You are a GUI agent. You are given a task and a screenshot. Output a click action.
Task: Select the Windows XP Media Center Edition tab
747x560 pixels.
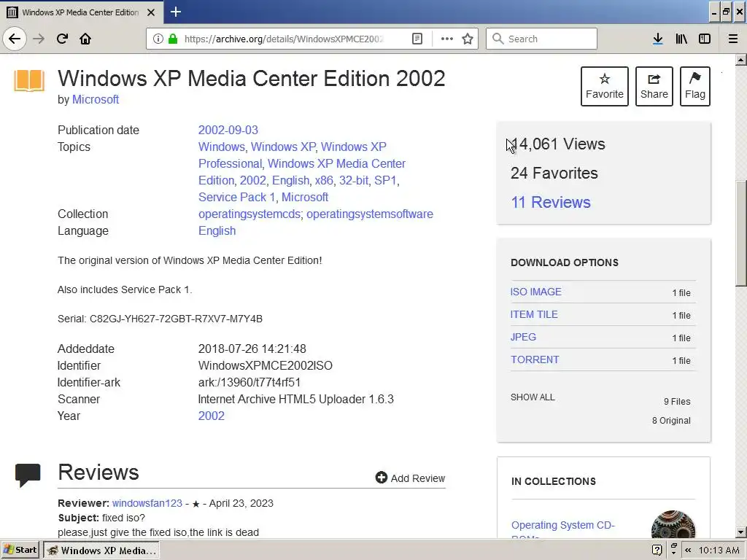(80, 12)
